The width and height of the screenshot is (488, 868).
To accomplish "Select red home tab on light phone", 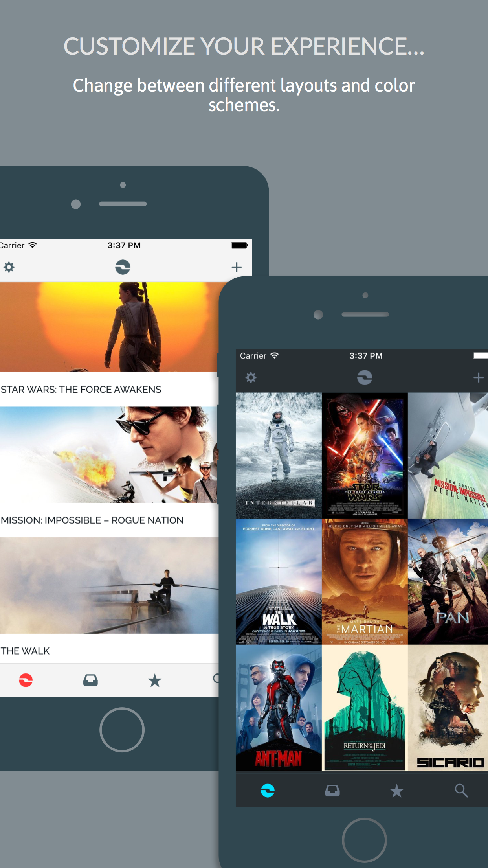I will (26, 680).
